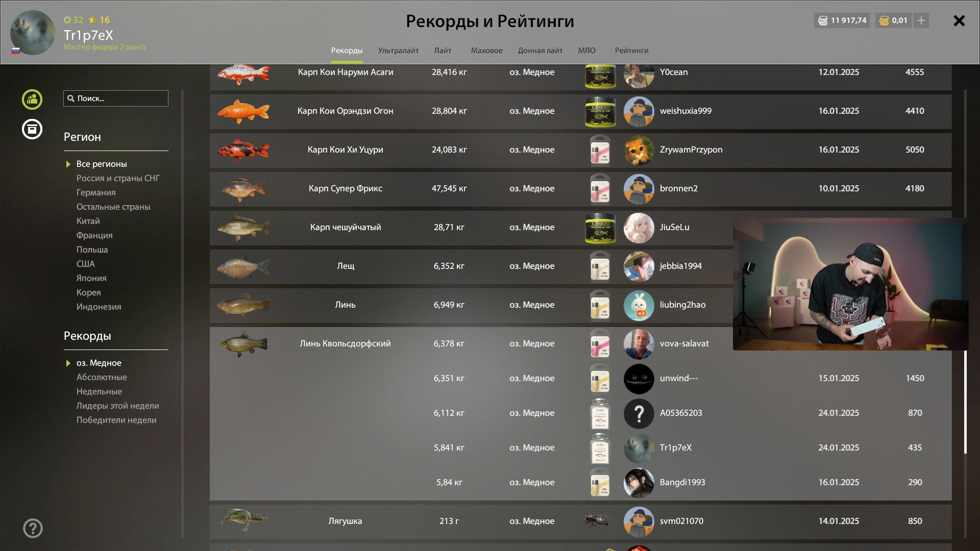Switch to the Ультралайт tab
The height and width of the screenshot is (551, 980).
pyautogui.click(x=398, y=51)
